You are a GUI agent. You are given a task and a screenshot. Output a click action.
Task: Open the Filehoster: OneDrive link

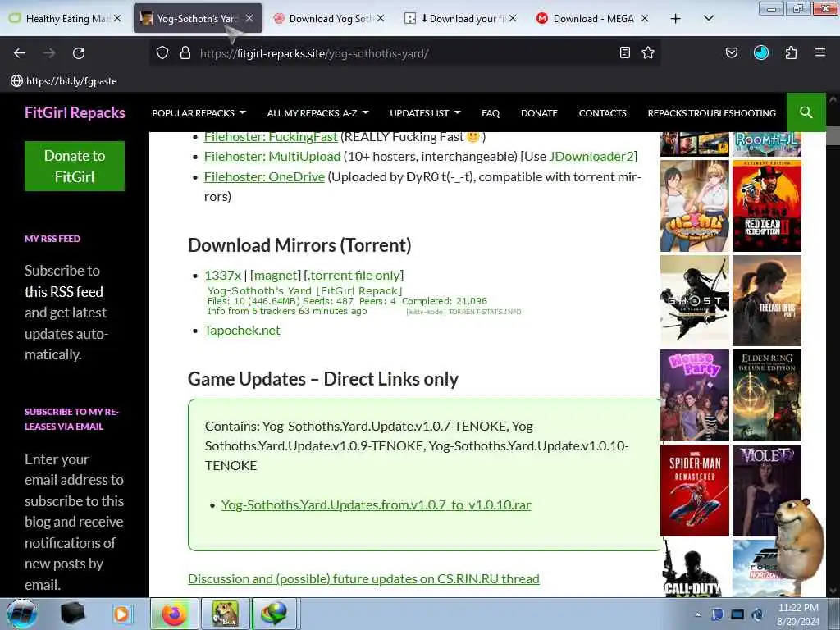pos(264,177)
